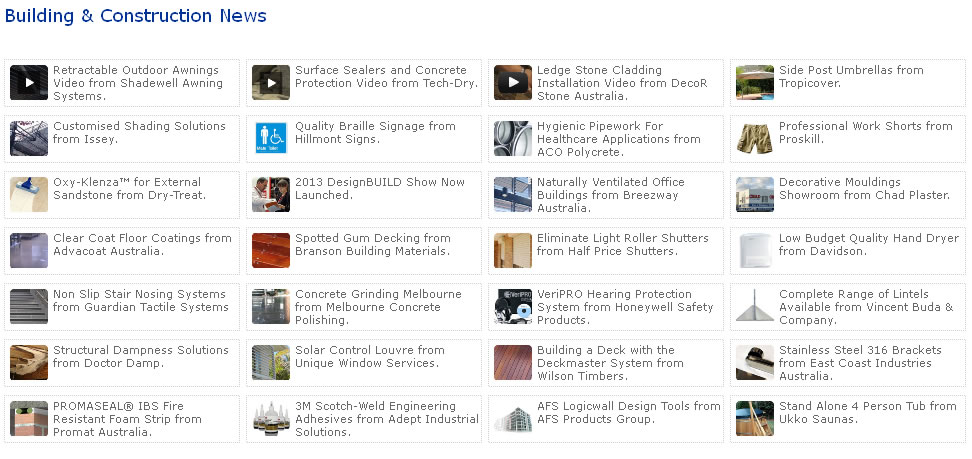Open the Clear Coat Floor Coatings thumbnail
This screenshot has height=459, width=972.
tap(29, 251)
